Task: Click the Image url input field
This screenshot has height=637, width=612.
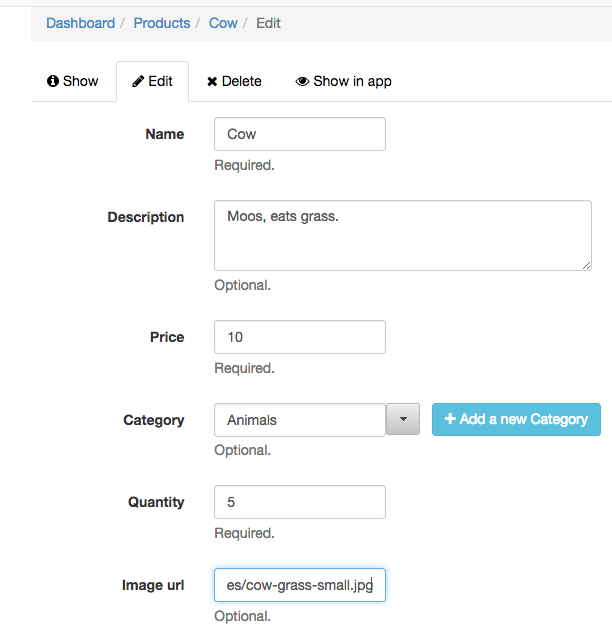Action: (299, 585)
